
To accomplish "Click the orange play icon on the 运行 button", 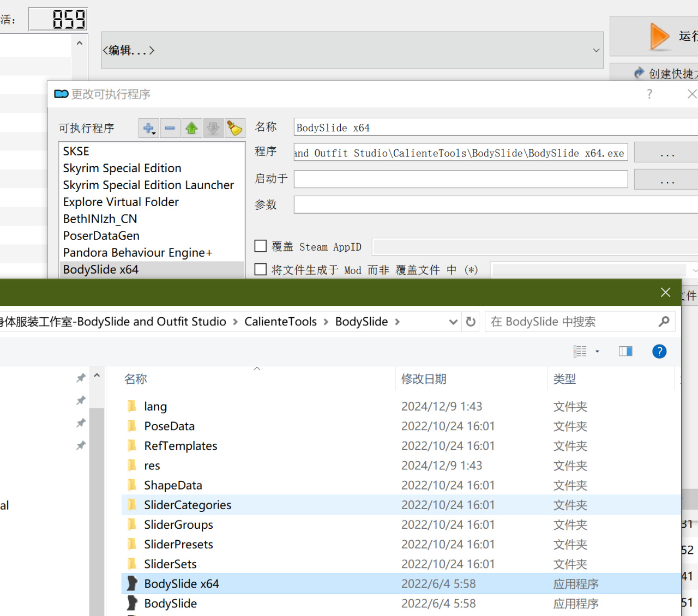I will pyautogui.click(x=660, y=37).
